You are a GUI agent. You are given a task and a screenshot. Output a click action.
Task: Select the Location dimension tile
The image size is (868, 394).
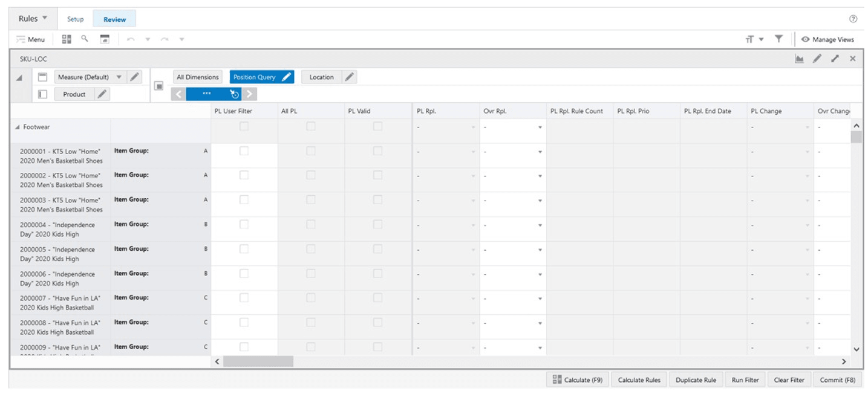point(321,77)
